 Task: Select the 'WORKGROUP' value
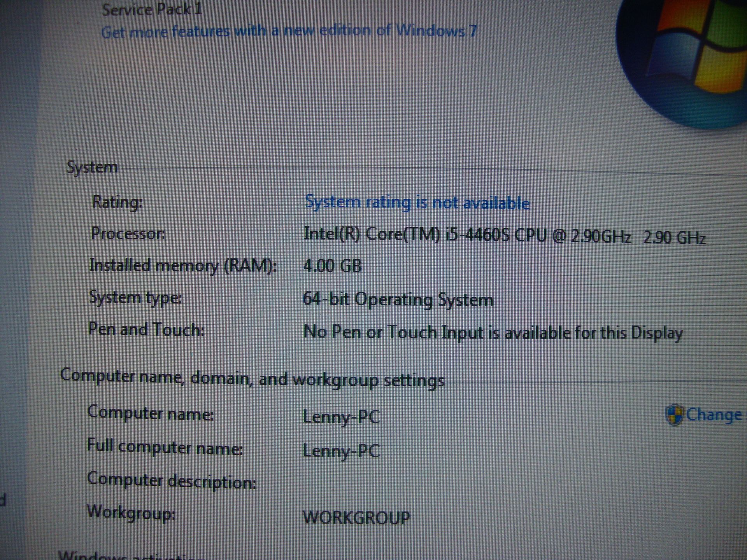point(356,518)
